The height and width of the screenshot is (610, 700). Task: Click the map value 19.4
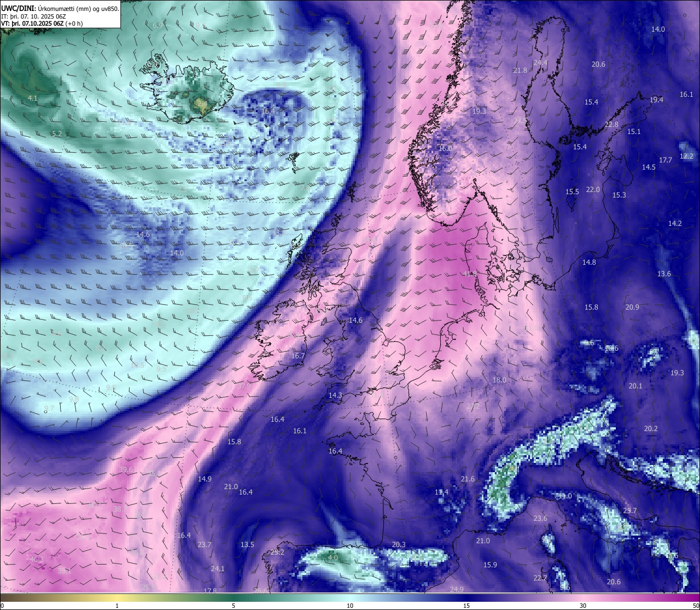[656, 100]
